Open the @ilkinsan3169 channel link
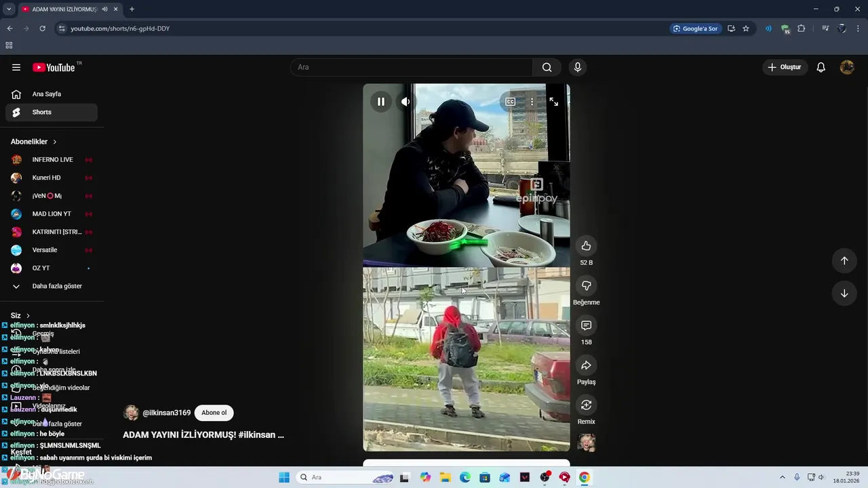Image resolution: width=868 pixels, height=488 pixels. 167,413
